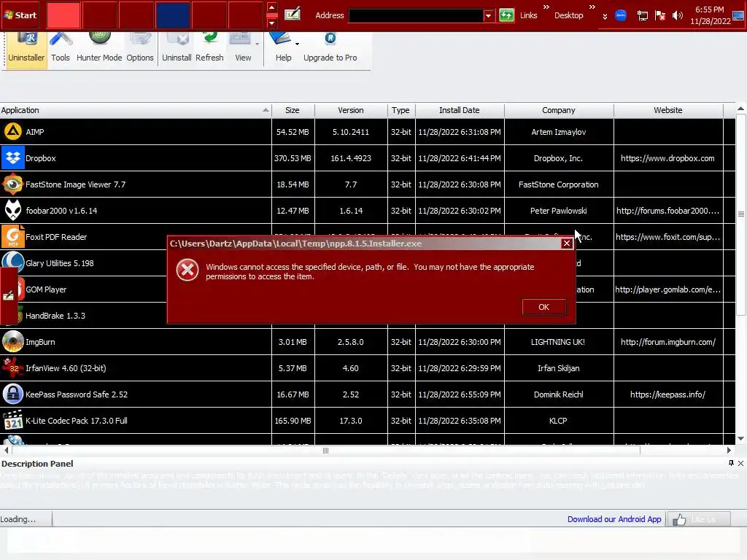Click Upgrade to Pro icon
This screenshot has height=560, width=747.
click(330, 38)
